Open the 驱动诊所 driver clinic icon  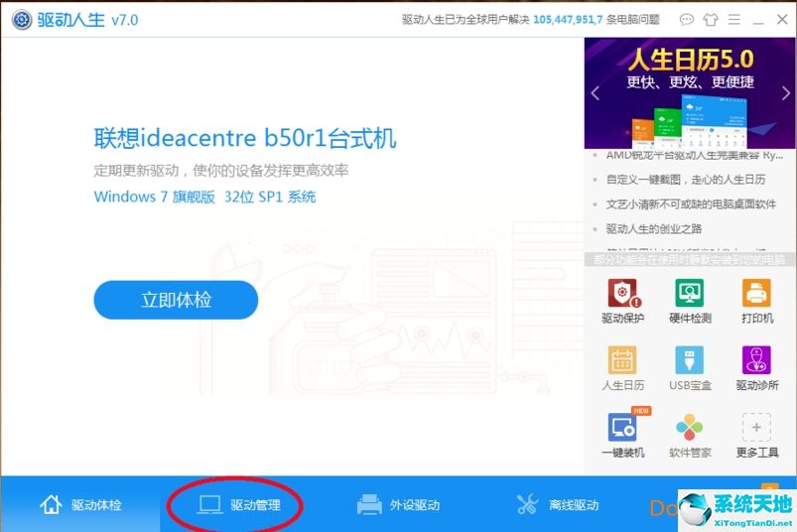point(756,362)
